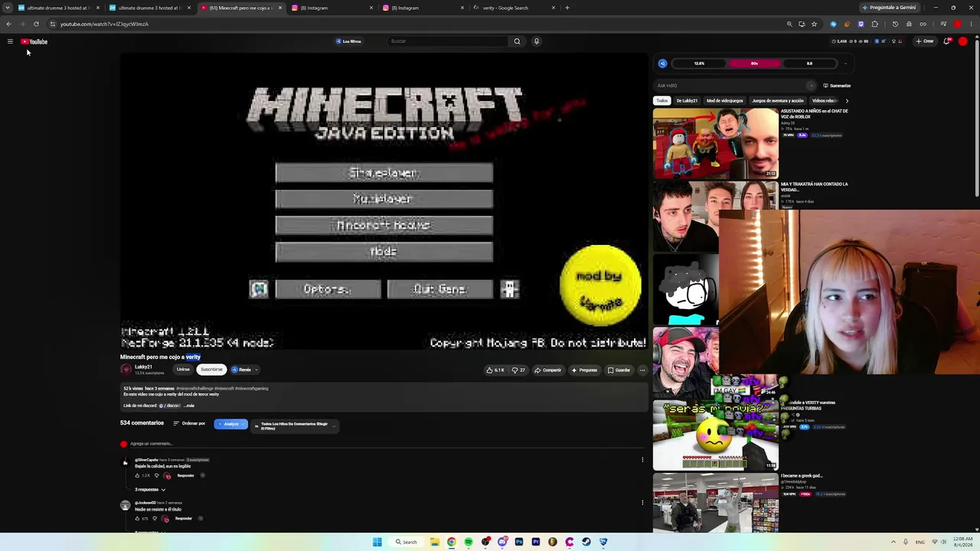Open the ASUSTANDO A NIÑOS Roblox video thumbnail
980x551 pixels.
(x=716, y=143)
